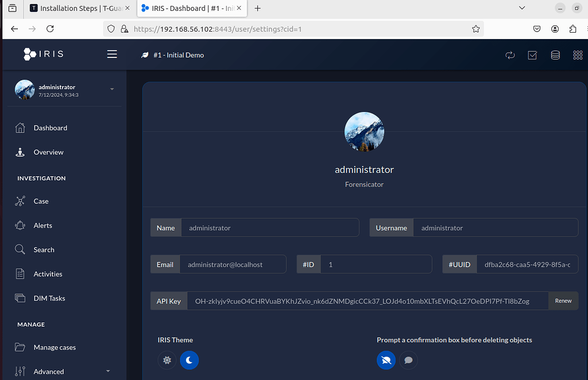Screen dimensions: 588x380
Task: Select the light theme sun toggle
Action: [167, 360]
